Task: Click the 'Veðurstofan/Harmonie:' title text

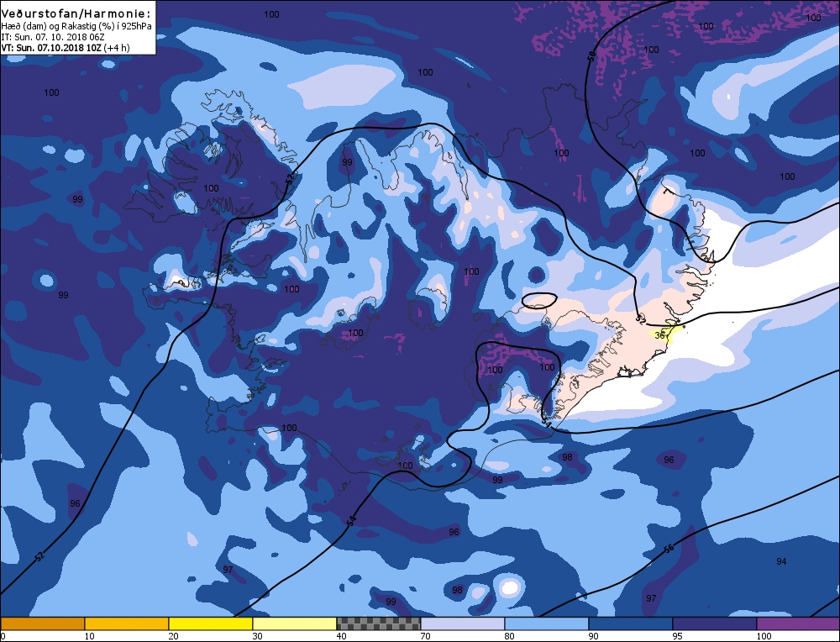Action: [x=76, y=13]
